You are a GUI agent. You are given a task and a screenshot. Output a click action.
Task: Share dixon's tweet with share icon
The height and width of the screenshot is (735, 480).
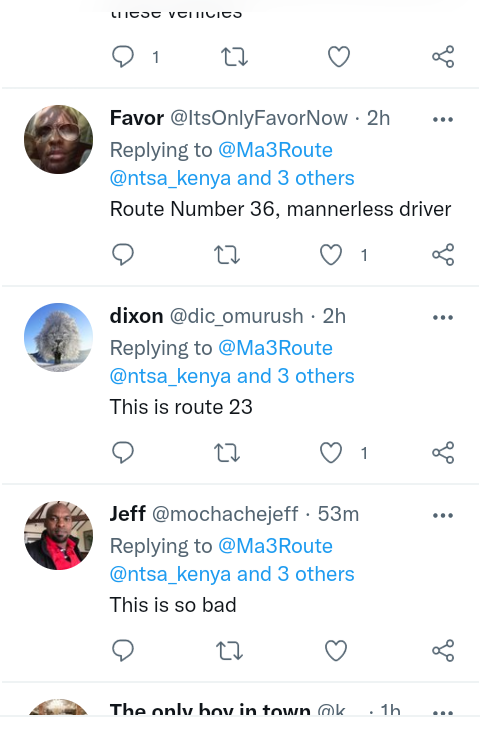(443, 453)
